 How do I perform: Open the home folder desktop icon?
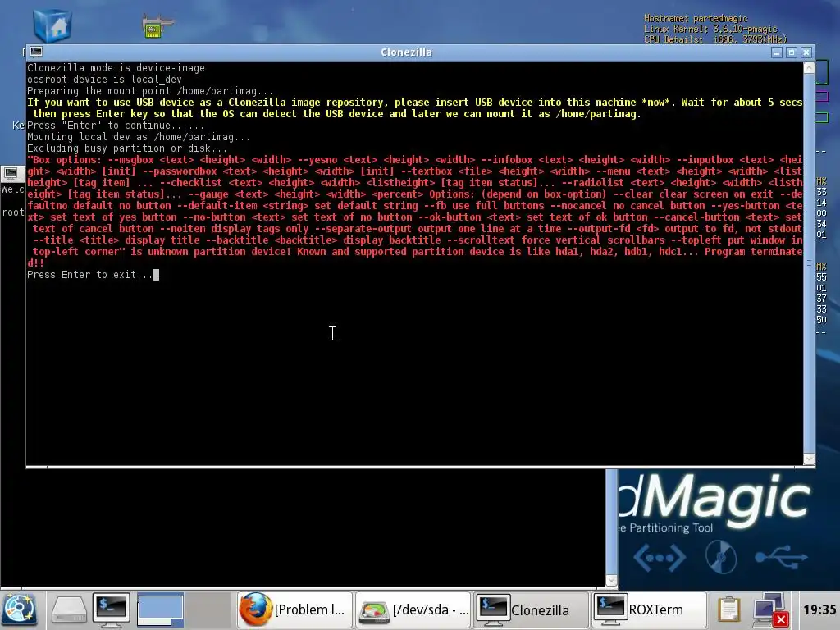coord(52,25)
